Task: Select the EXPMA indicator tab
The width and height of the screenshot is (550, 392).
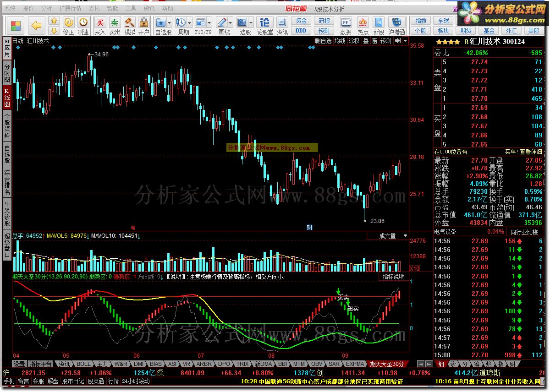Action: [x=355, y=364]
